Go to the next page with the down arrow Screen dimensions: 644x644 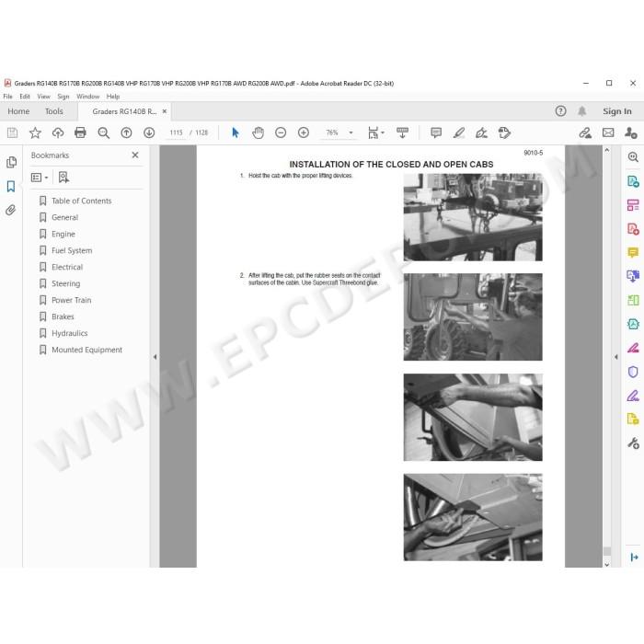[149, 132]
